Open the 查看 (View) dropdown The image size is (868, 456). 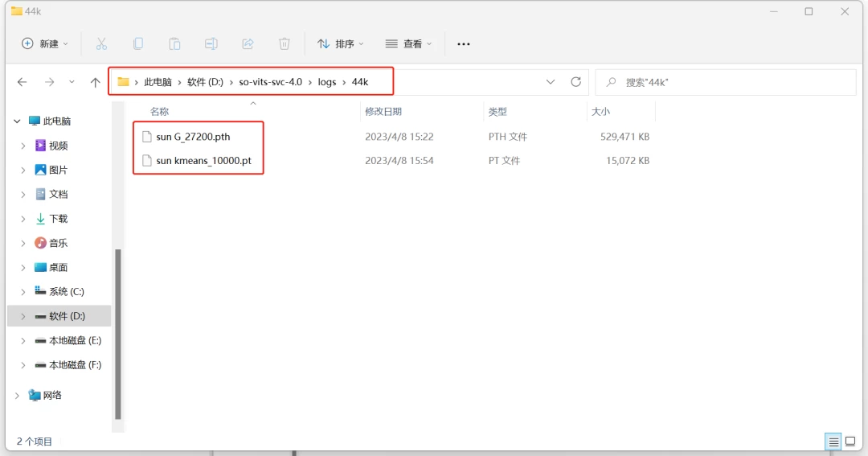pyautogui.click(x=408, y=43)
